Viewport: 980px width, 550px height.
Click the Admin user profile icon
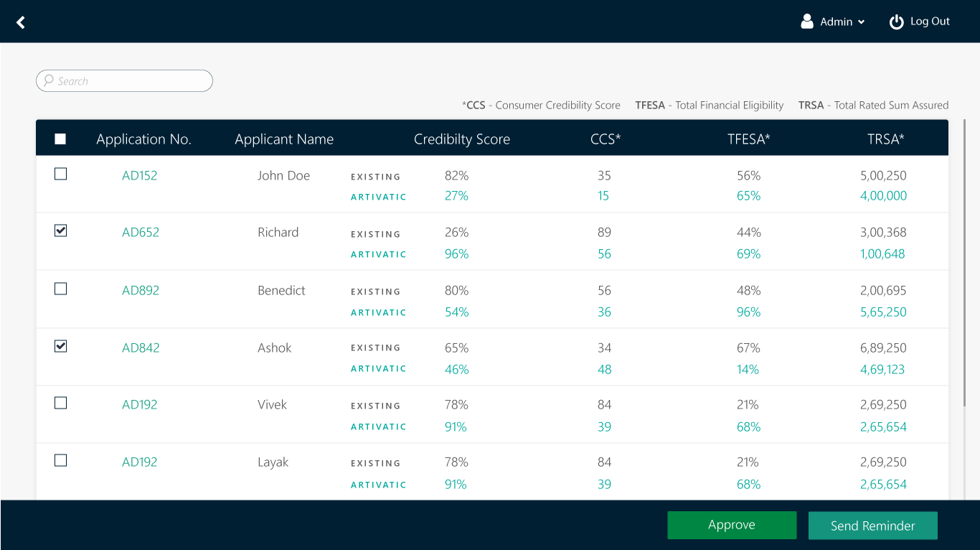coord(807,22)
